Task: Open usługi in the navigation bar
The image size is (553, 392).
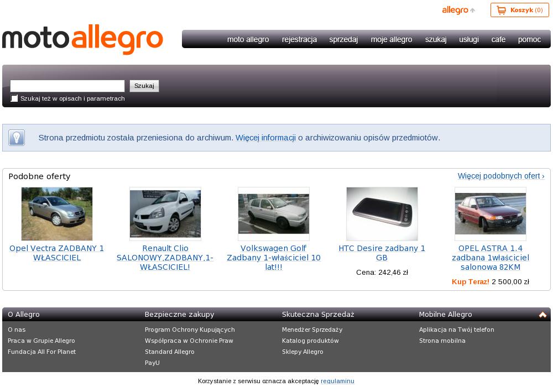Action: click(x=469, y=39)
